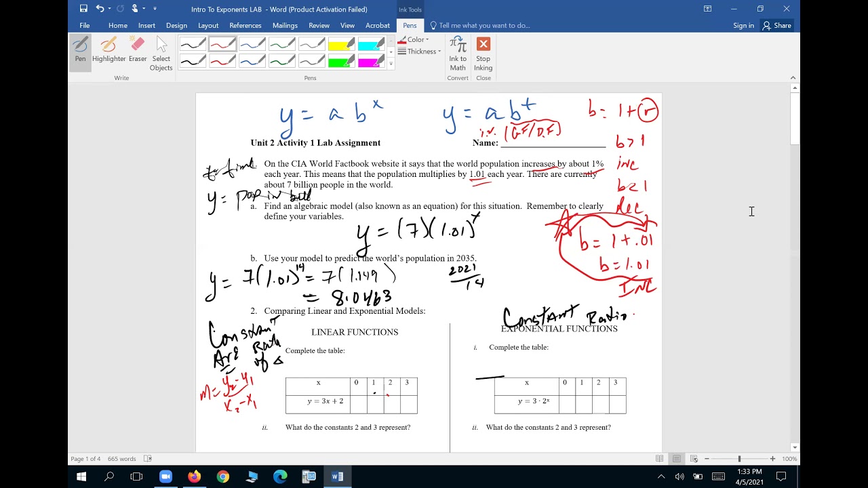The height and width of the screenshot is (488, 868).
Task: Open the pen Color dropdown
Action: click(x=414, y=39)
